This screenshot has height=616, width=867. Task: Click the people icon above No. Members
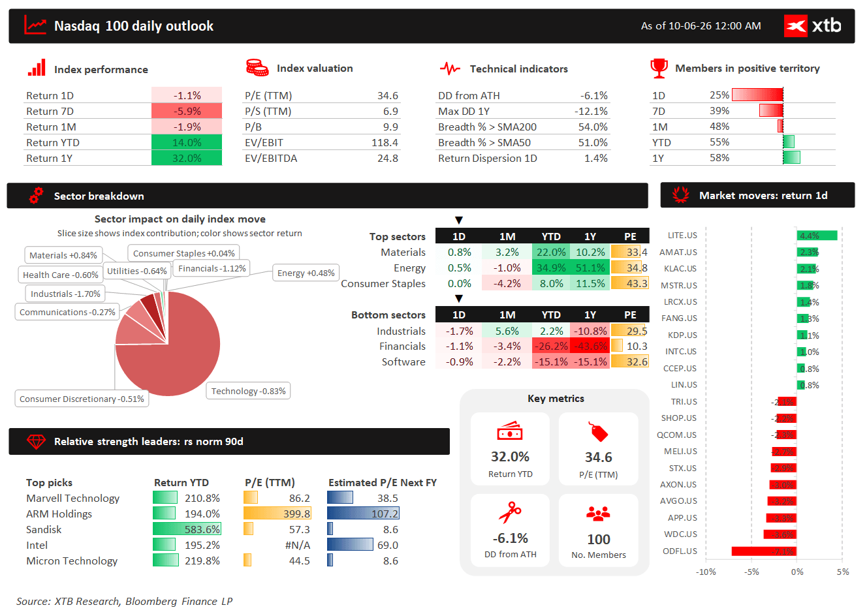598,514
